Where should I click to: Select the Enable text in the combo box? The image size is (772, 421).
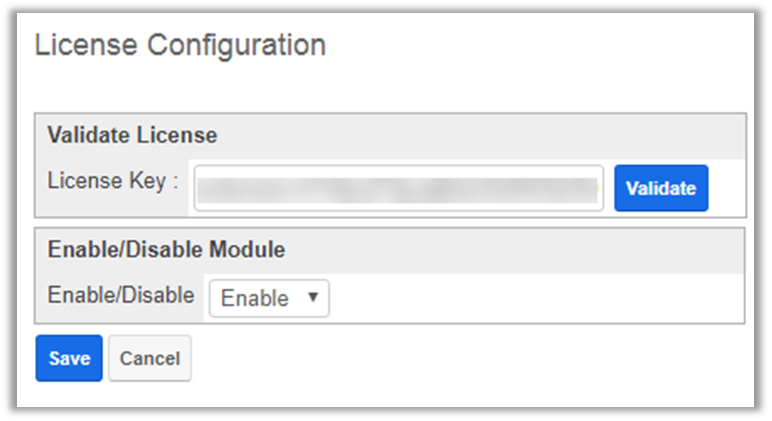[254, 298]
